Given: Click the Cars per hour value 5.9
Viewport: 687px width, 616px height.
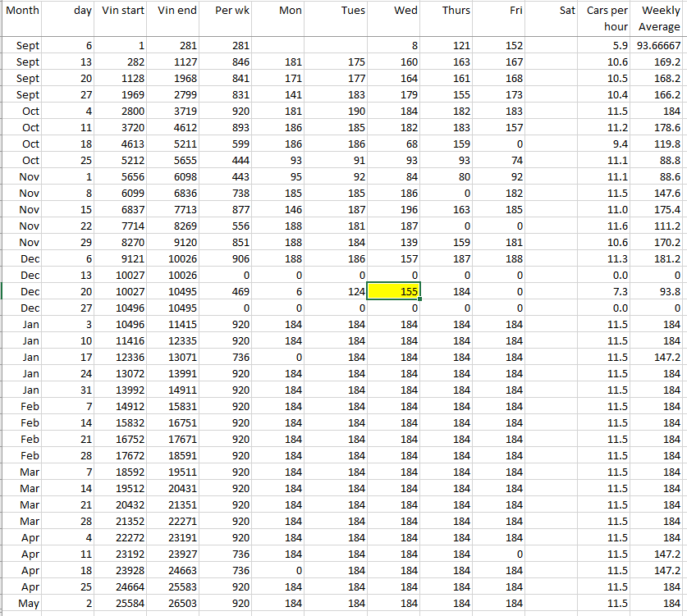Looking at the screenshot, I should pyautogui.click(x=607, y=45).
